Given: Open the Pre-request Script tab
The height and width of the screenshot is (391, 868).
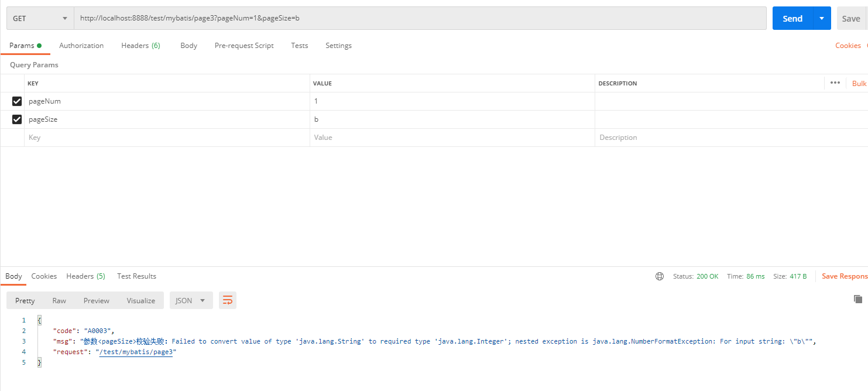Looking at the screenshot, I should (244, 46).
